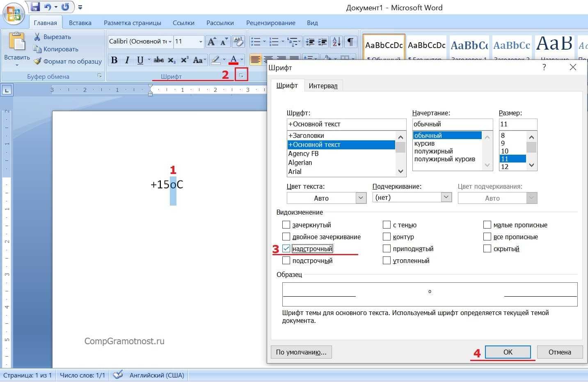Open the Цвет текста dropdown

pos(361,198)
